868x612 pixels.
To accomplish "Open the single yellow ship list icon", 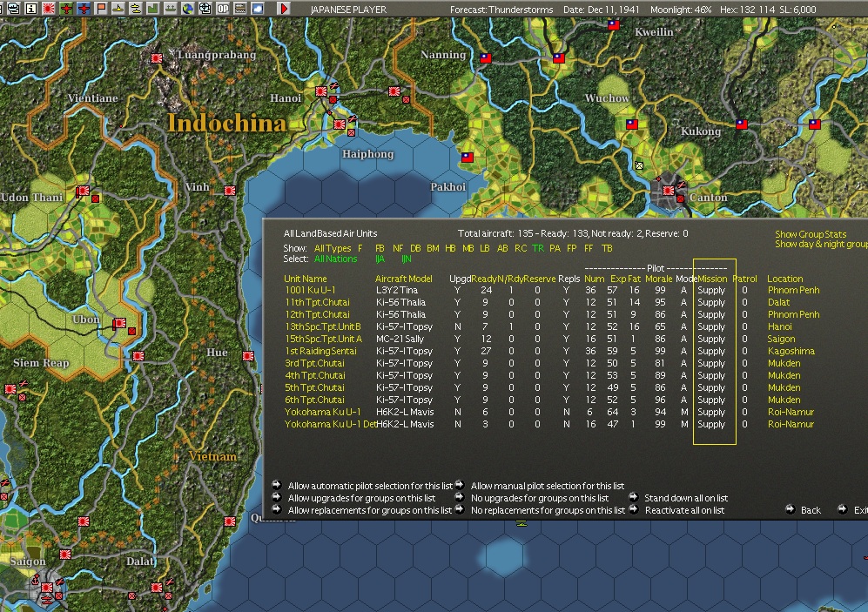I will 118,9.
